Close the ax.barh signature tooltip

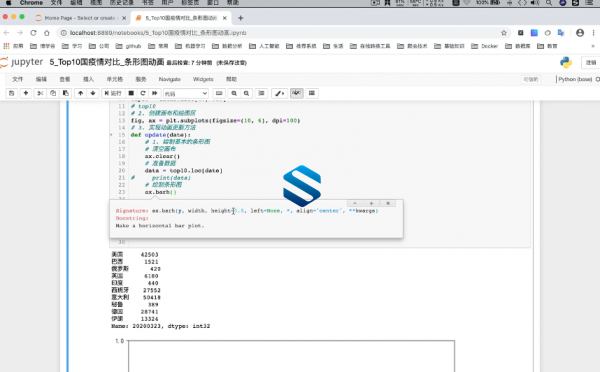click(388, 203)
